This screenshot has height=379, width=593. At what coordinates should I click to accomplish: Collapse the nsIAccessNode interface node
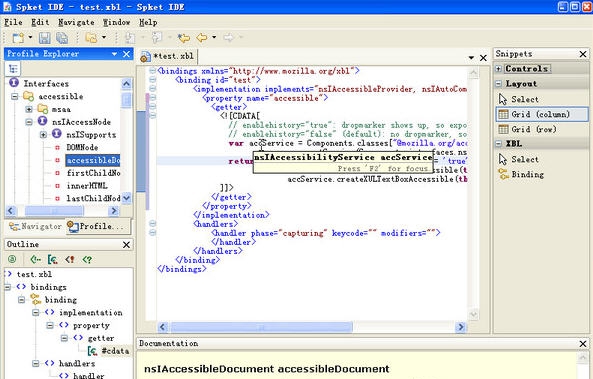click(x=29, y=122)
